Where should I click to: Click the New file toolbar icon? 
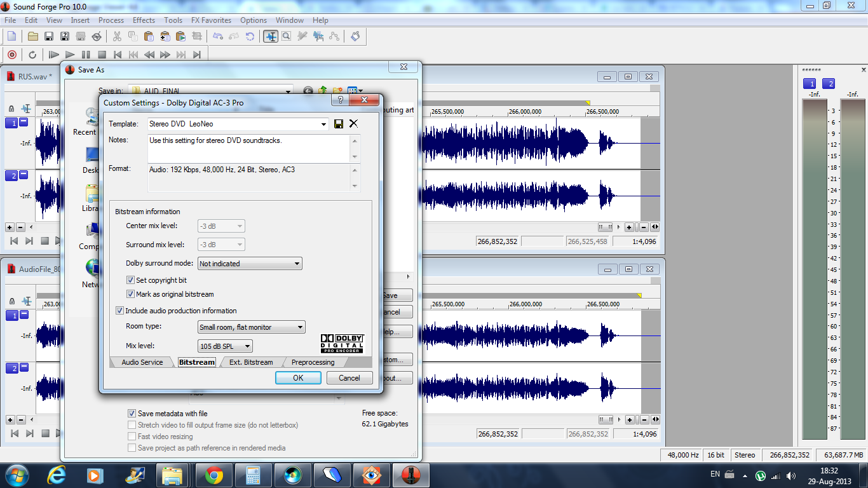click(x=11, y=36)
